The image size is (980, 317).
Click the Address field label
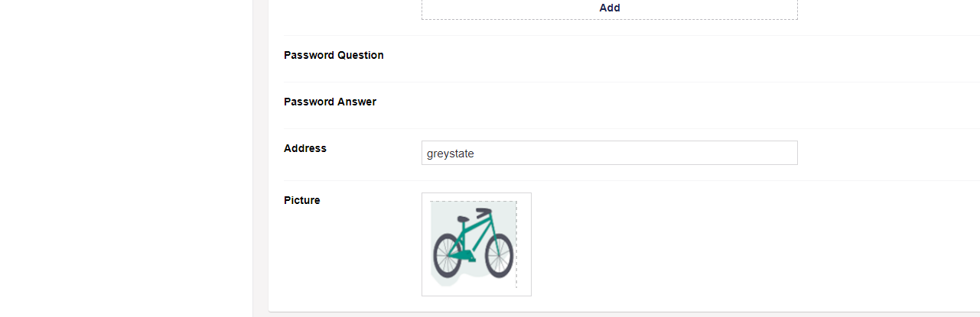pyautogui.click(x=304, y=148)
